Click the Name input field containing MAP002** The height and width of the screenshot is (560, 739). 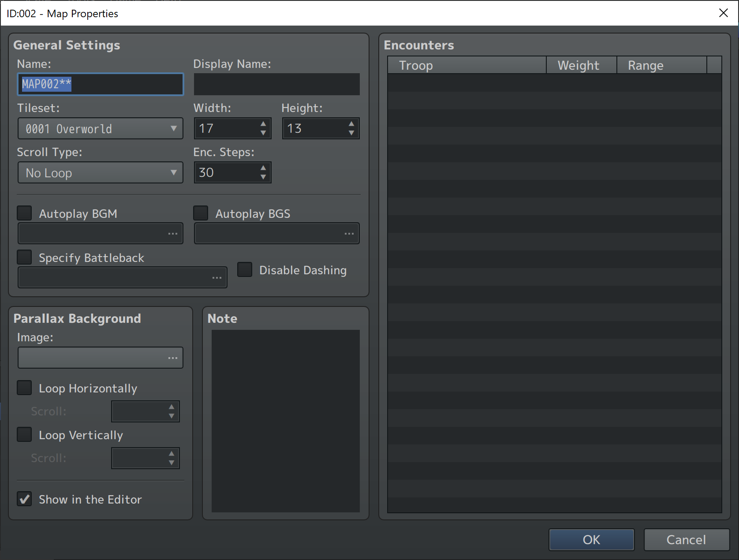[101, 84]
